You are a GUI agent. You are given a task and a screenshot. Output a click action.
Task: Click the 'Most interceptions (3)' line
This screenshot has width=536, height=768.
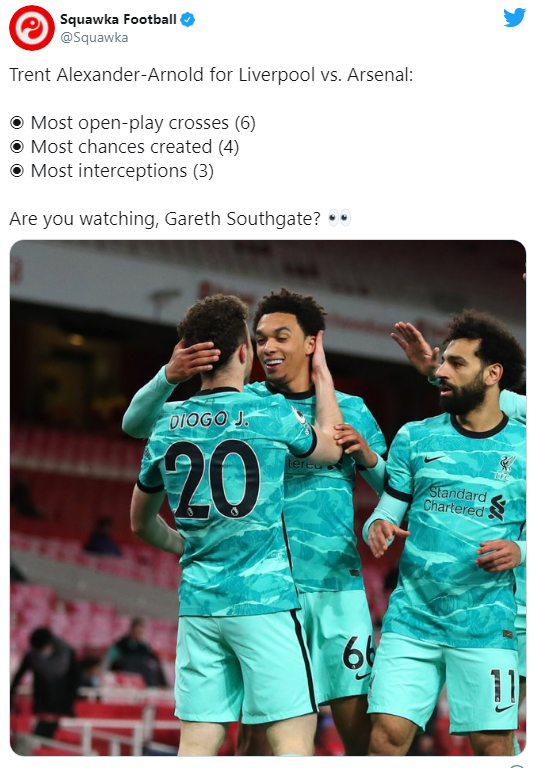click(x=122, y=171)
